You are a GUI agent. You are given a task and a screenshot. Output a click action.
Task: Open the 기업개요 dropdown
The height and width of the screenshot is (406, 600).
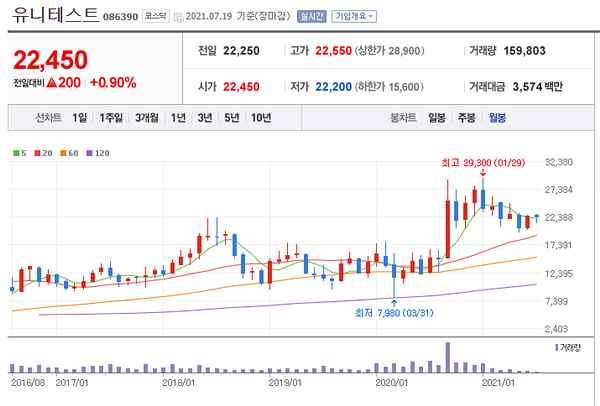[354, 16]
